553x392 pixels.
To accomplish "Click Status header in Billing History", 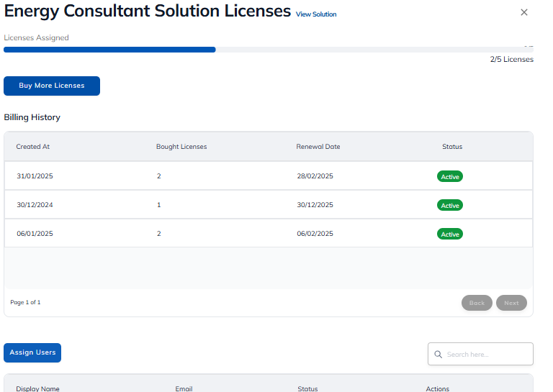I will [x=452, y=147].
